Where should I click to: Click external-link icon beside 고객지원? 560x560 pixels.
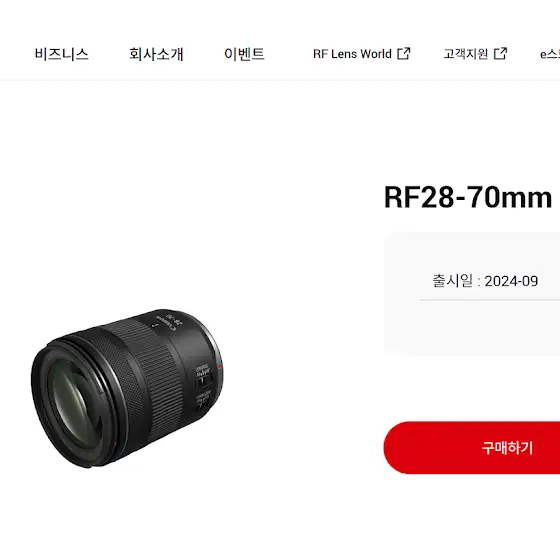click(x=500, y=54)
